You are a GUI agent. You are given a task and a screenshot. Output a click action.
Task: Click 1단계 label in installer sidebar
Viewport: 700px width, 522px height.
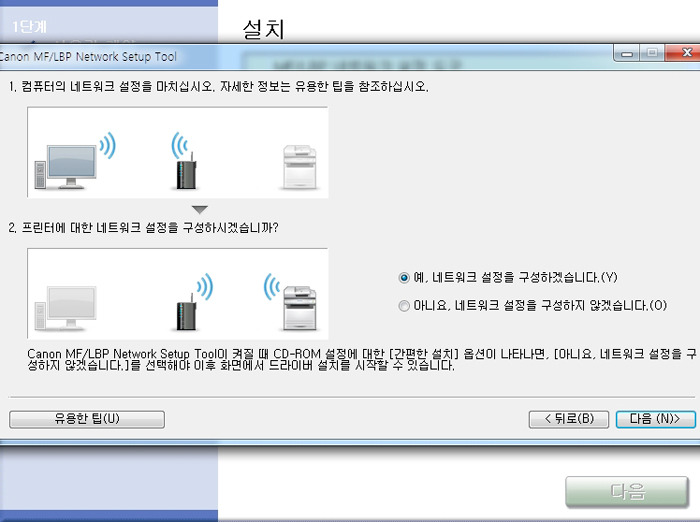pyautogui.click(x=29, y=27)
